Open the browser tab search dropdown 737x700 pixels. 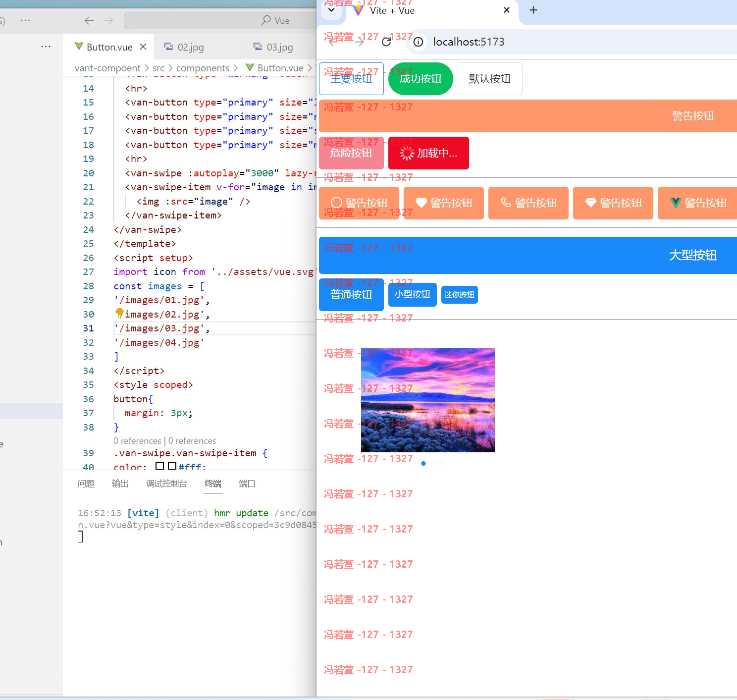point(331,10)
